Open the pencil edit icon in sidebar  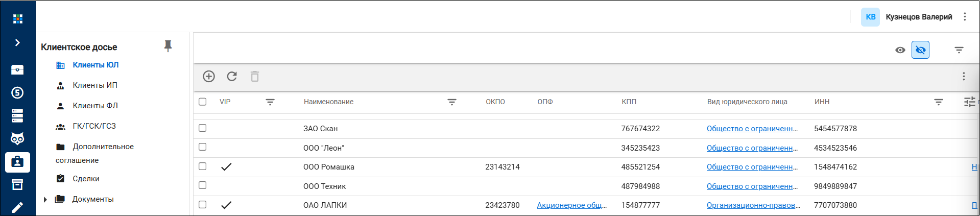pos(17,207)
